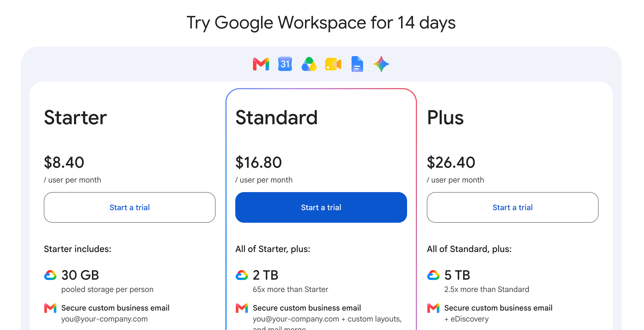The image size is (644, 330).
Task: Start a trial for the Starter plan
Action: click(130, 207)
